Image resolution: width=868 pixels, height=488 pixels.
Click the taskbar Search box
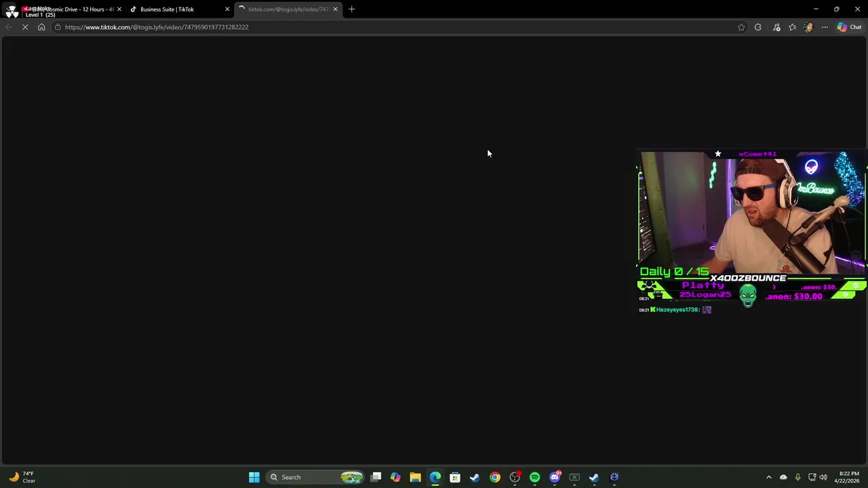click(315, 477)
